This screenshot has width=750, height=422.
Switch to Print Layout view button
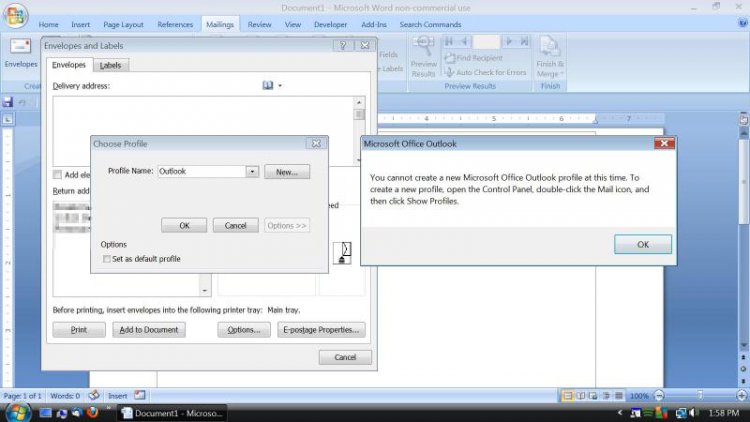pyautogui.click(x=567, y=396)
